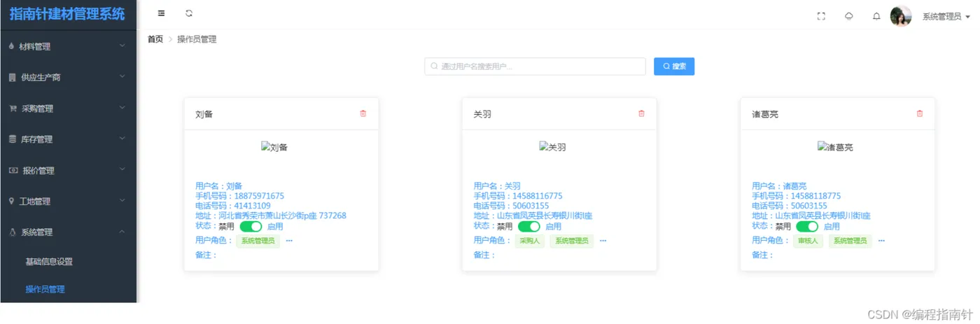Image resolution: width=980 pixels, height=324 pixels.
Task: Expand the 供应生产商 menu chevron
Action: 122,77
